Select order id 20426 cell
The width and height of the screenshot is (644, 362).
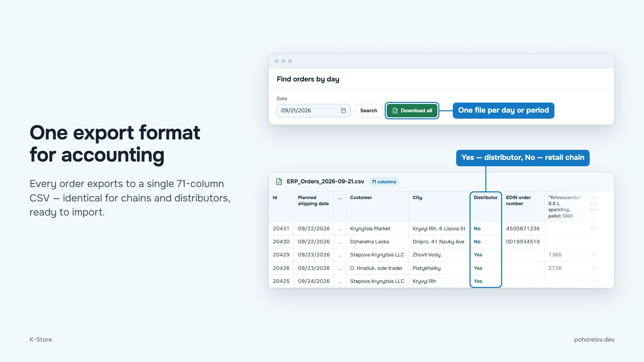[x=281, y=268]
